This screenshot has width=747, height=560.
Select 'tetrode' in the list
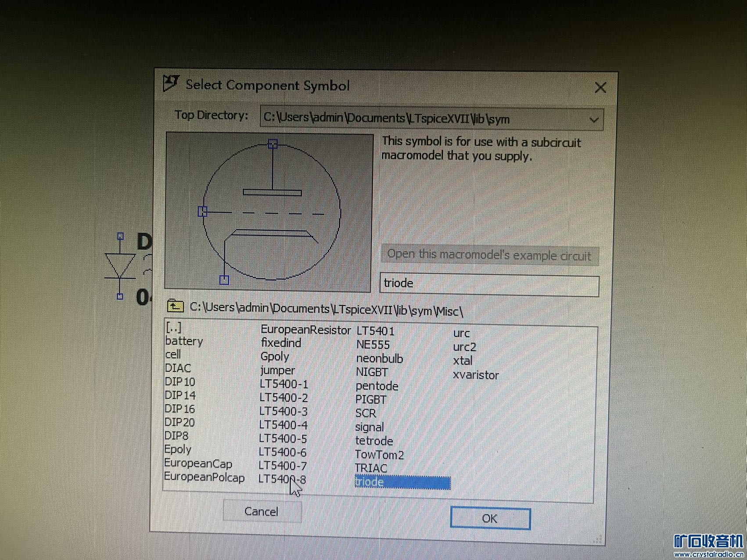374,441
